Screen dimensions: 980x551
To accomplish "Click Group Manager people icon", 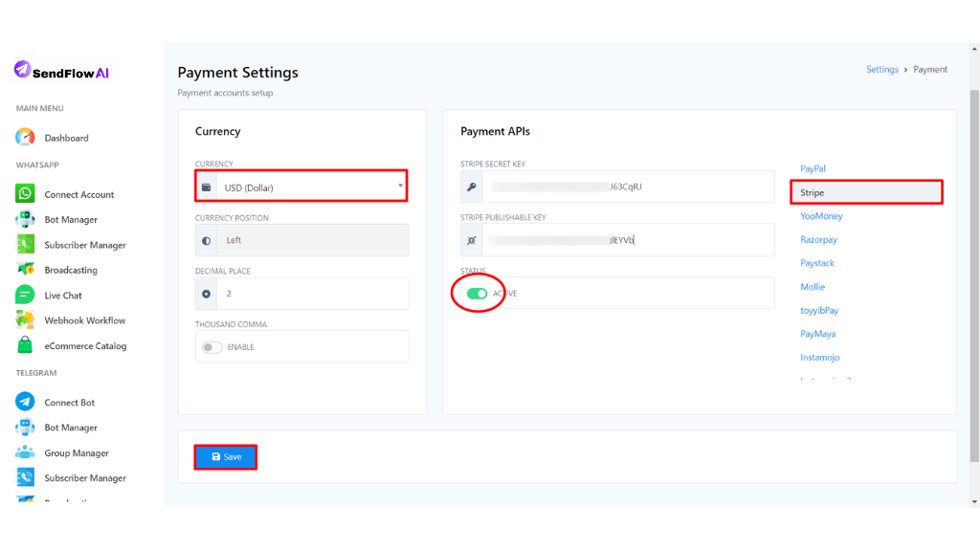I will [x=25, y=452].
